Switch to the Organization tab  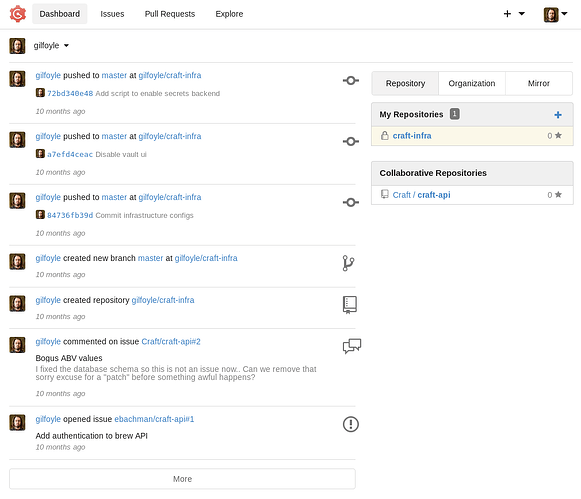472,83
